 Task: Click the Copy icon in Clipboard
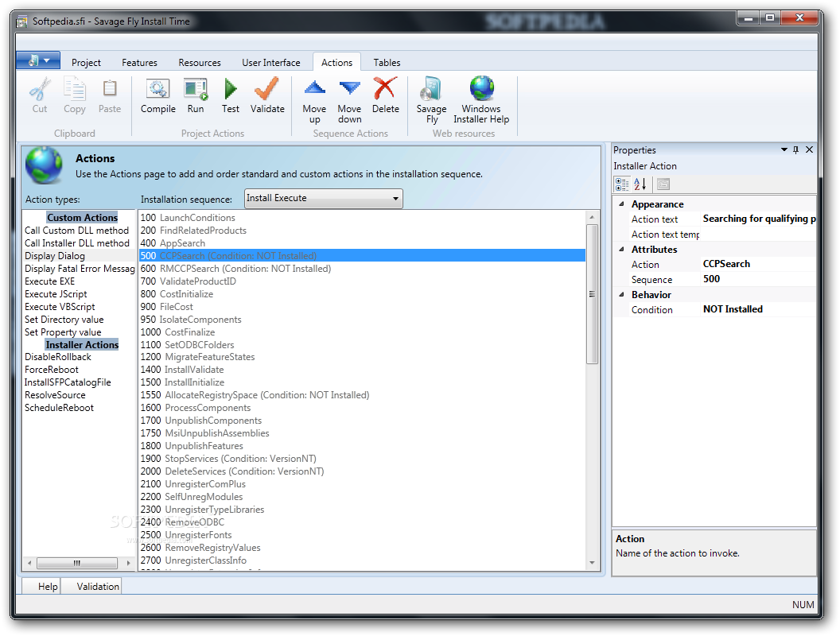(74, 88)
